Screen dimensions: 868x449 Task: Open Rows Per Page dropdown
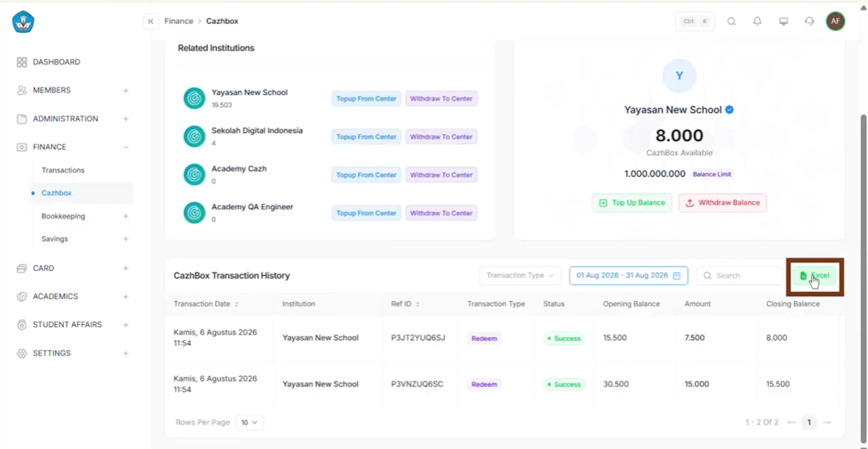(249, 422)
